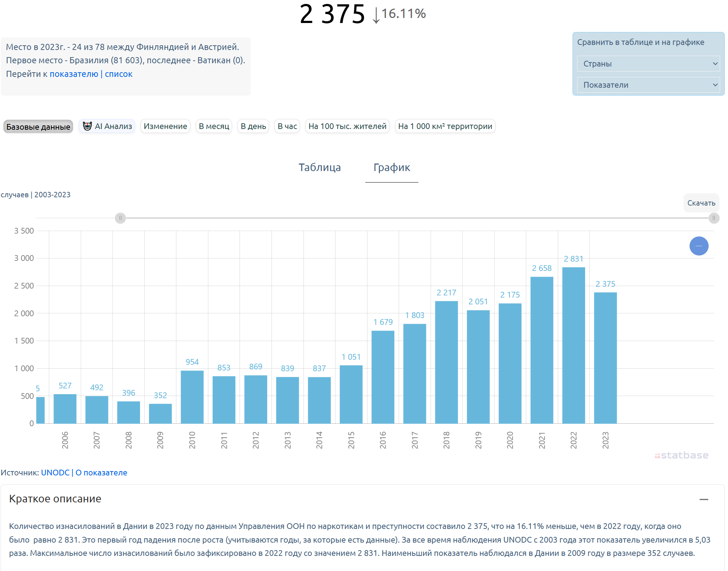Click the statbase watermark logo
Viewport: 728px width, 571px height.
[x=681, y=455]
